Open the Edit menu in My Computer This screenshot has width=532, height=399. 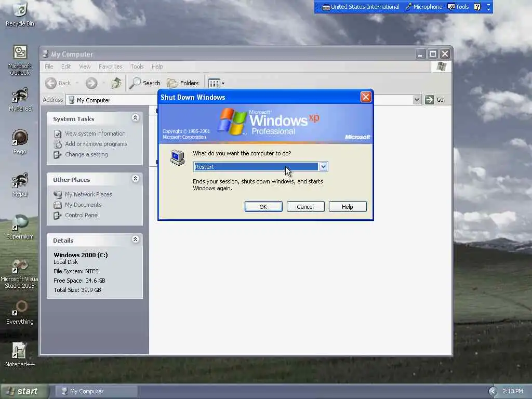(66, 66)
